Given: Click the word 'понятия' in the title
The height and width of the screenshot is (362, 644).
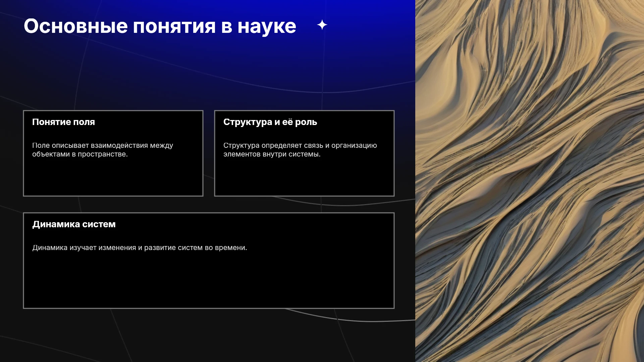Looking at the screenshot, I should coord(174,26).
